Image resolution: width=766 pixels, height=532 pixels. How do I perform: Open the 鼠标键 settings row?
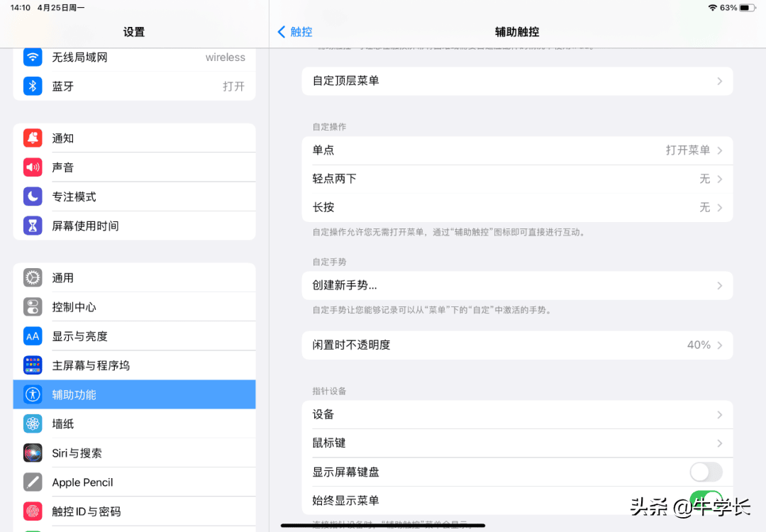pyautogui.click(x=517, y=443)
